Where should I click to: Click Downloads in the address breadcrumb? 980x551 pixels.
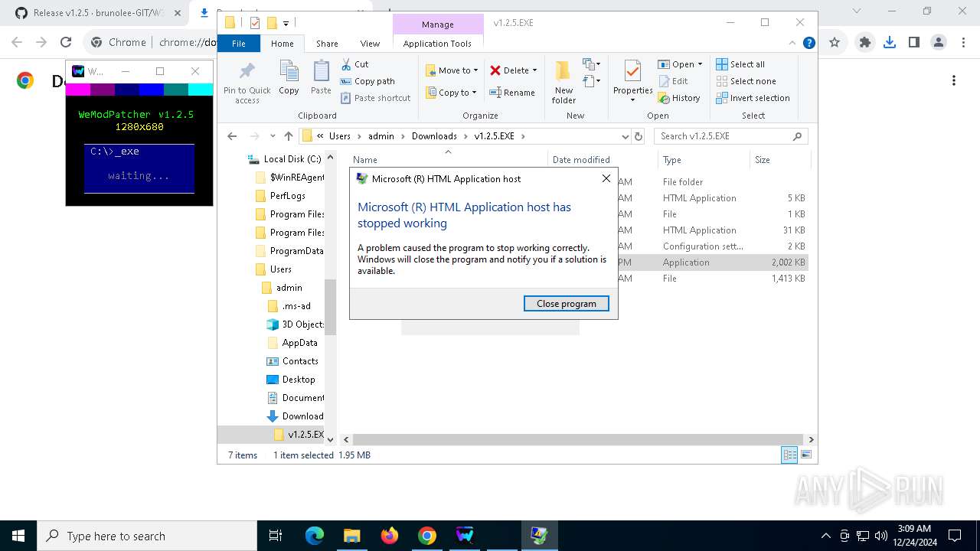tap(434, 136)
